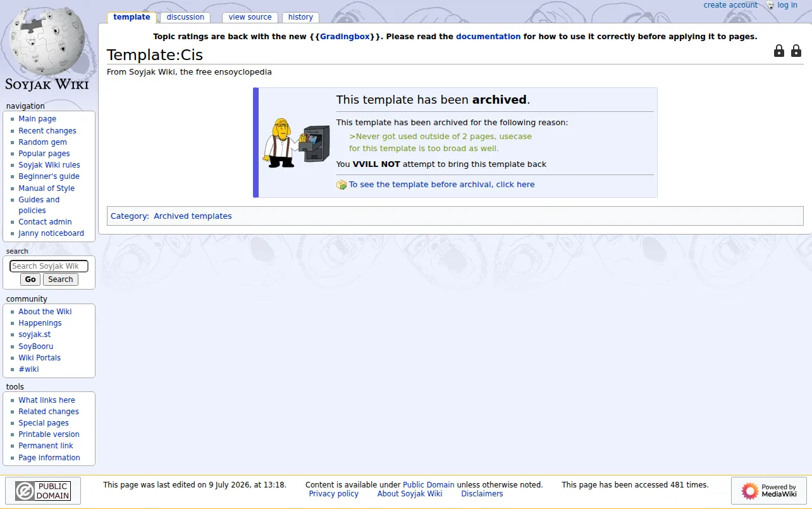Click the Public Domain footer text link
This screenshot has width=812, height=509.
429,485
